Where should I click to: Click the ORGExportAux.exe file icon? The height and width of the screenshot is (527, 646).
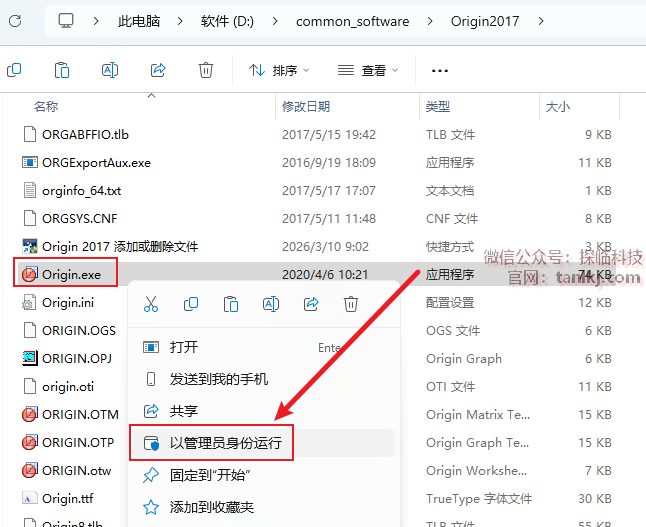click(x=30, y=162)
